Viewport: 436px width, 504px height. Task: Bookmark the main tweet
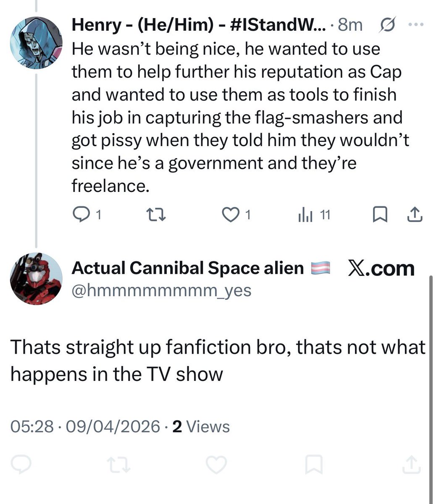pyautogui.click(x=314, y=465)
